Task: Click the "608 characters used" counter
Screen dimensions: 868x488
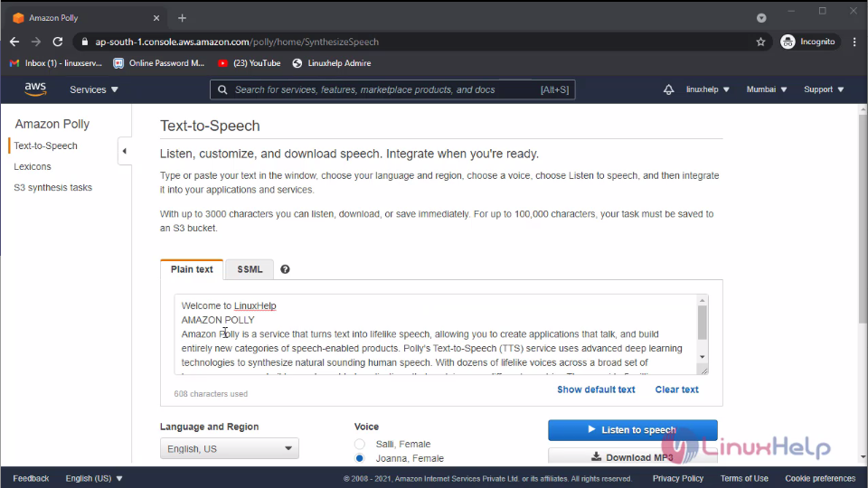Action: pos(211,394)
